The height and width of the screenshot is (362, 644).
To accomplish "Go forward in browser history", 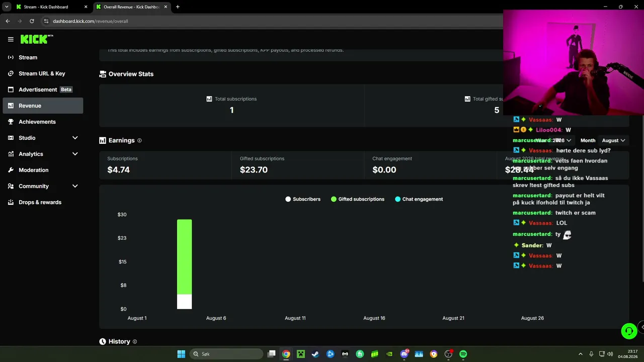I will click(20, 21).
